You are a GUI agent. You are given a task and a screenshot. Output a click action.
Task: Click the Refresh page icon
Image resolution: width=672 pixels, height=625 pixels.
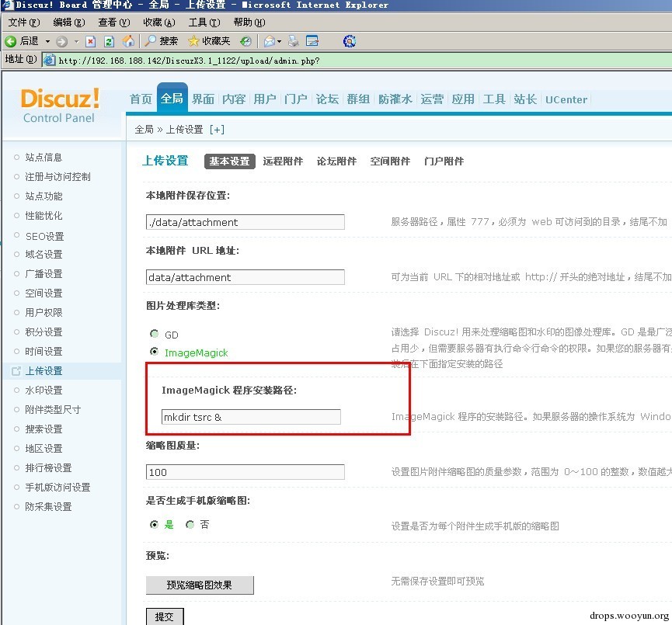[x=110, y=41]
